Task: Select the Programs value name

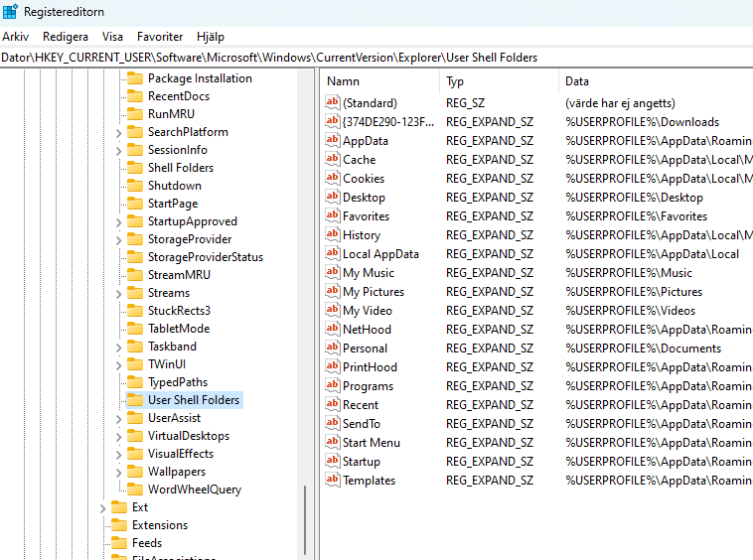Action: [x=368, y=386]
